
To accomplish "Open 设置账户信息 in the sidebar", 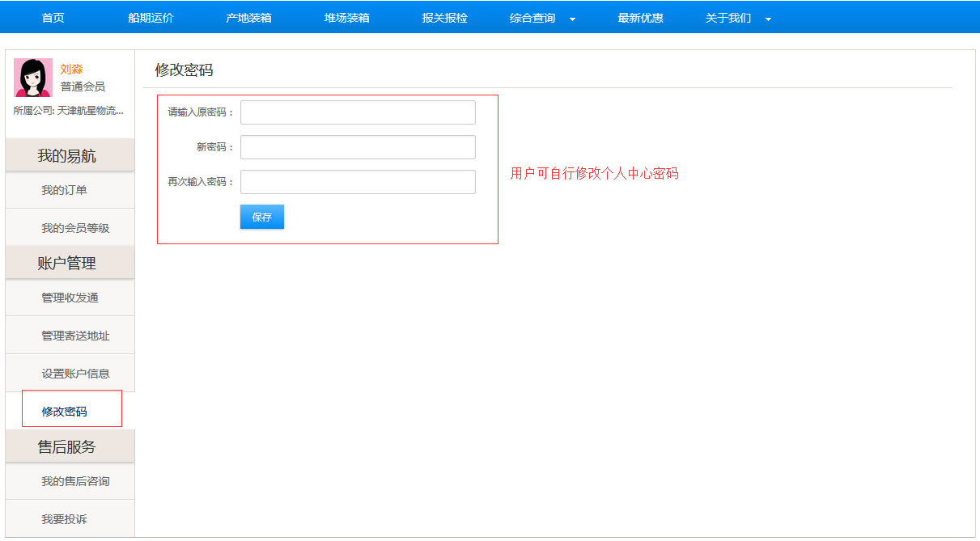I will (x=75, y=374).
